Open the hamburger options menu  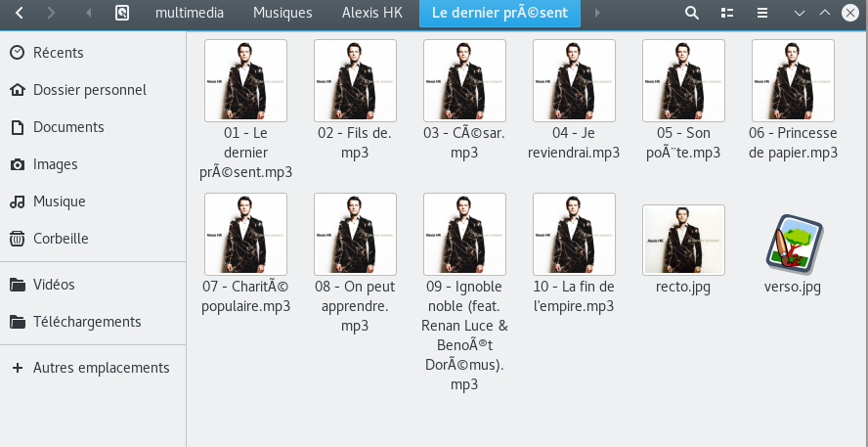[x=762, y=13]
